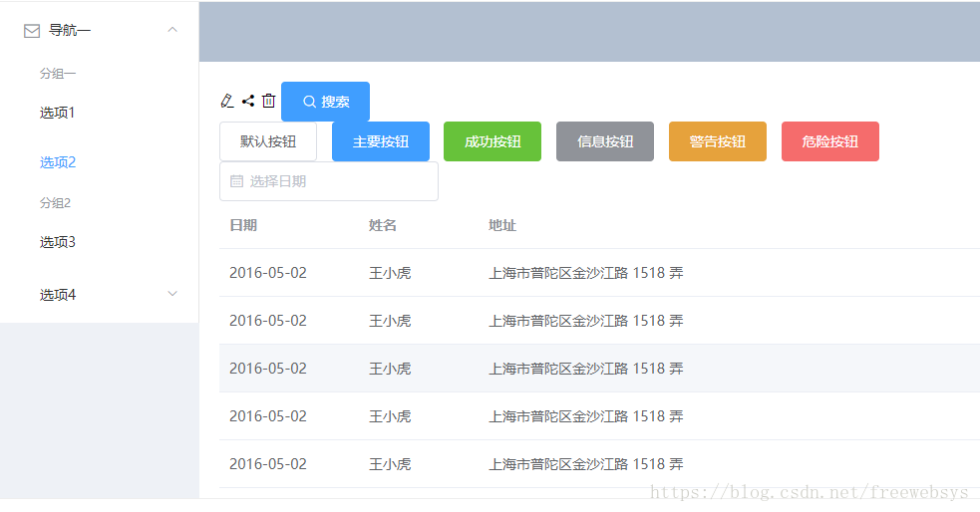Click 王小虎 in the highlighted table row

[390, 369]
